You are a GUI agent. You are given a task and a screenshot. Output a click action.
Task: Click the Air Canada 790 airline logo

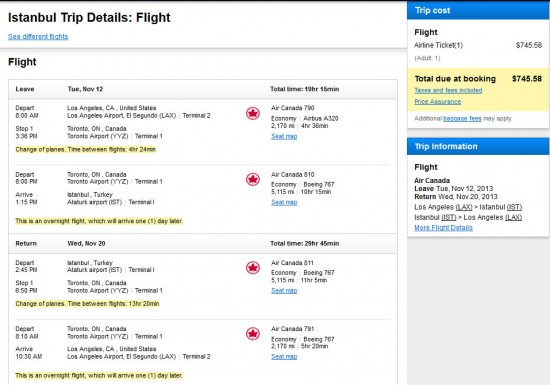click(x=253, y=114)
